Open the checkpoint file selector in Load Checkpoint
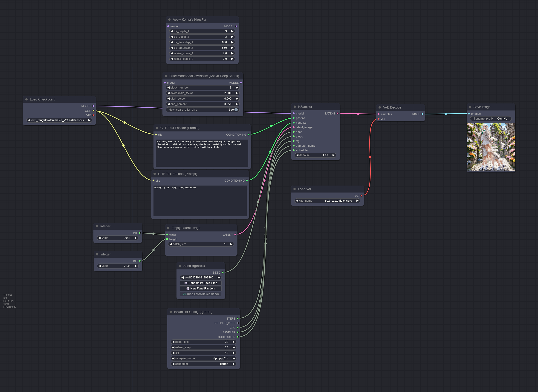Image resolution: width=538 pixels, height=392 pixels. (x=59, y=120)
